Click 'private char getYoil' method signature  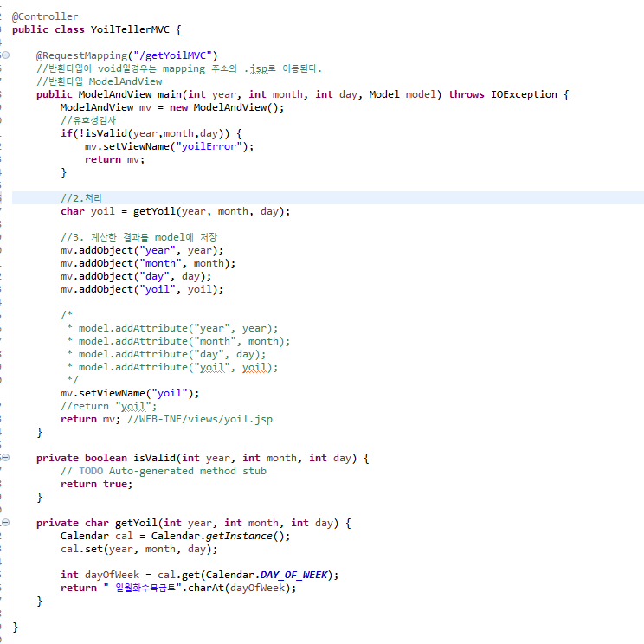point(193,523)
